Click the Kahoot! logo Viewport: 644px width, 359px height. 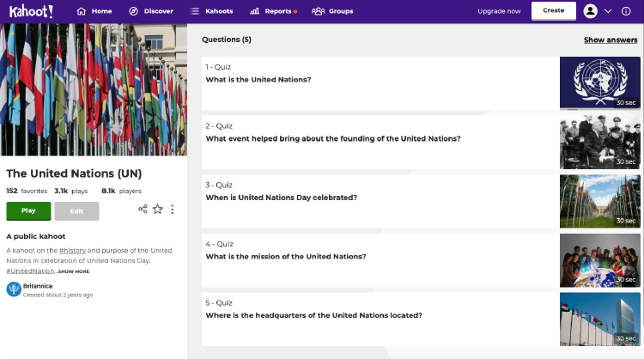pos(31,11)
